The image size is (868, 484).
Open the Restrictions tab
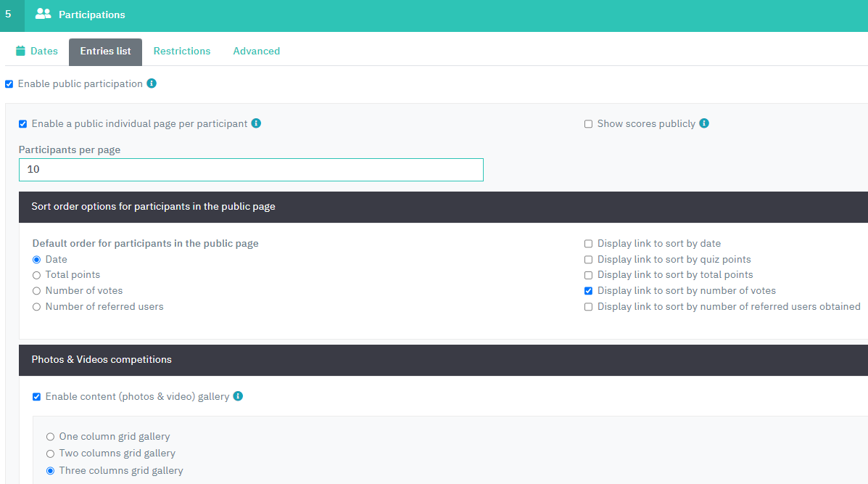(x=182, y=52)
